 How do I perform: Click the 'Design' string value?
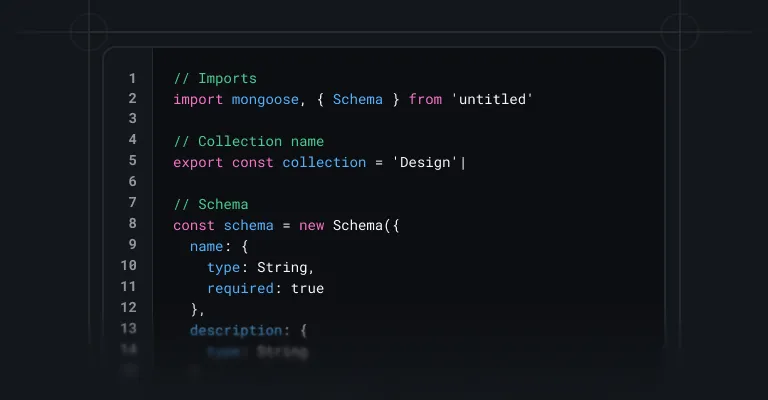pyautogui.click(x=425, y=163)
